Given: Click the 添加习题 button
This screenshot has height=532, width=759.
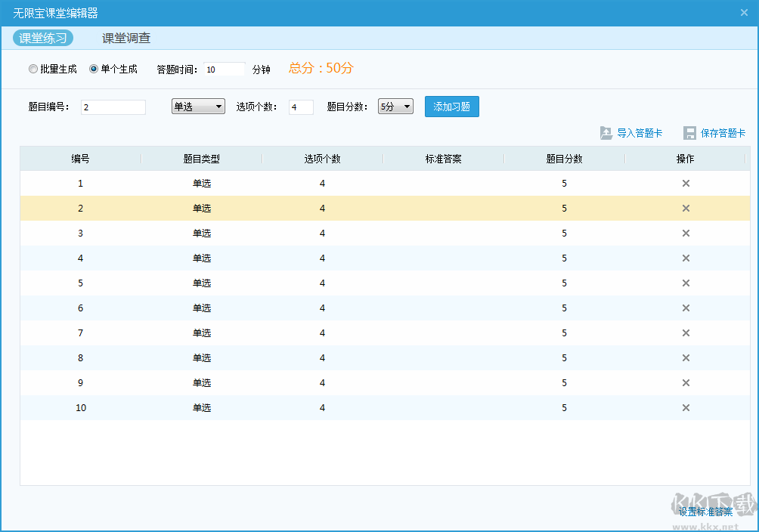Looking at the screenshot, I should click(x=451, y=107).
